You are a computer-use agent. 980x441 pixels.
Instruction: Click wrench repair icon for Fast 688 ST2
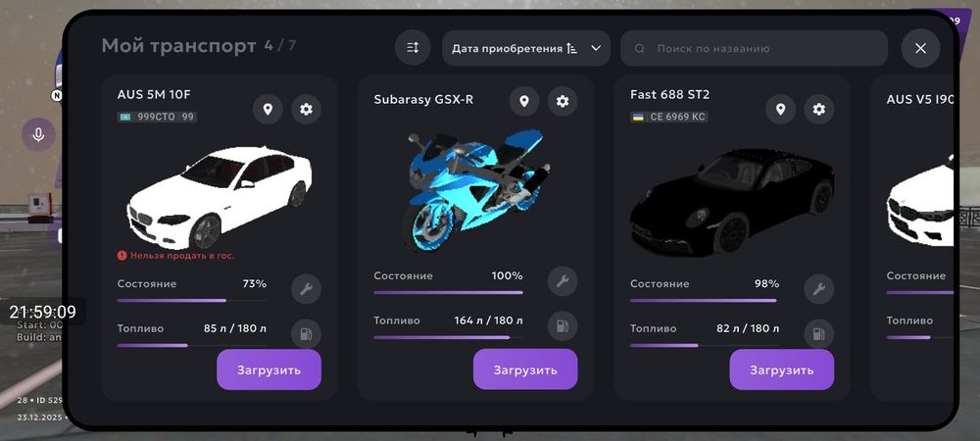click(x=818, y=289)
